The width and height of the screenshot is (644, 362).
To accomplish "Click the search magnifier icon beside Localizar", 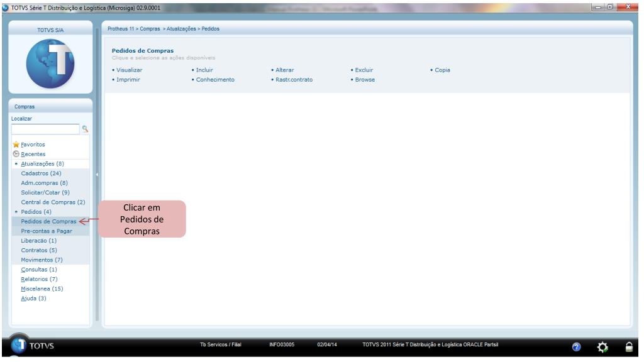I will 85,129.
